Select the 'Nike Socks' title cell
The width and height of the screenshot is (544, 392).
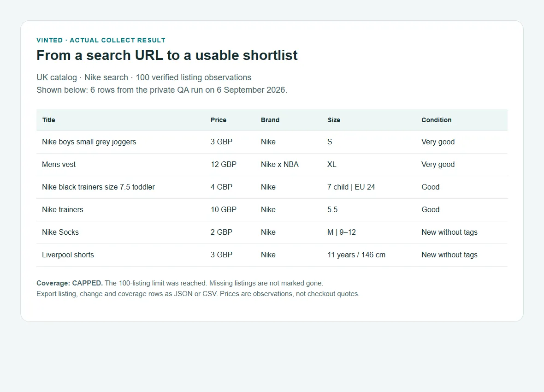click(60, 232)
